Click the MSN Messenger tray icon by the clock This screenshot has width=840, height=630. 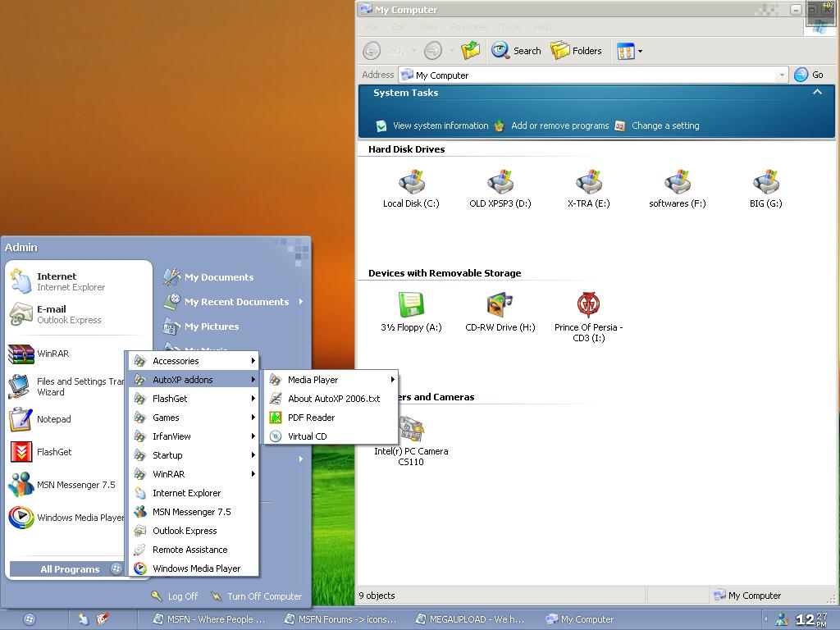pos(782,620)
